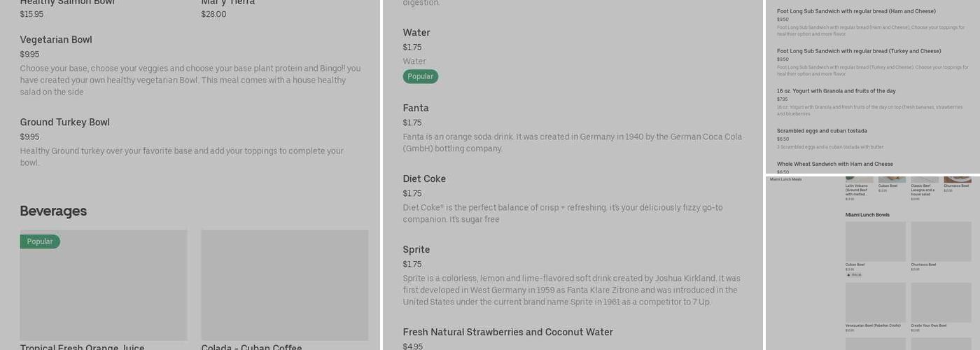Jump to the Miami Lunch Meals category
The height and width of the screenshot is (350, 980).
tap(785, 179)
